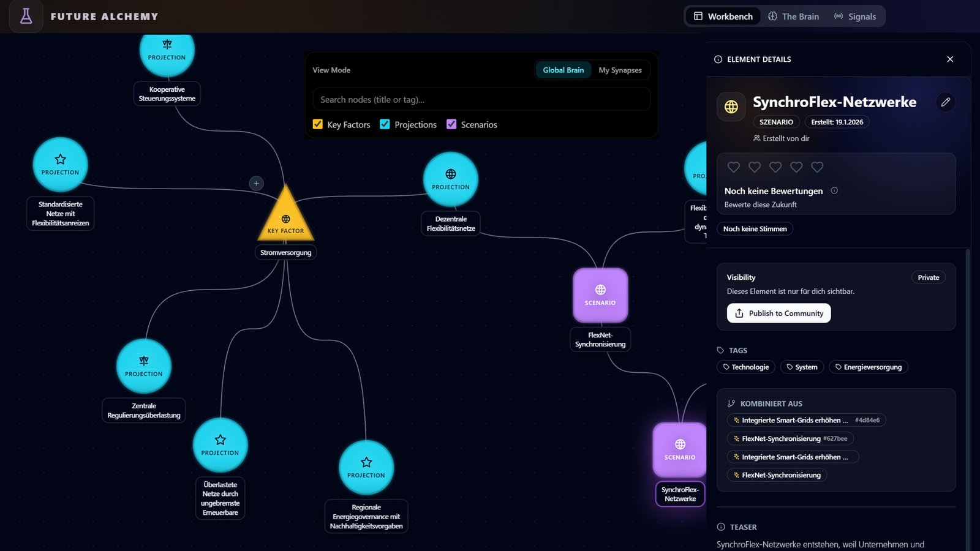Viewport: 980px width, 551px height.
Task: Disable the Scenarios checkbox
Action: pyautogui.click(x=451, y=124)
